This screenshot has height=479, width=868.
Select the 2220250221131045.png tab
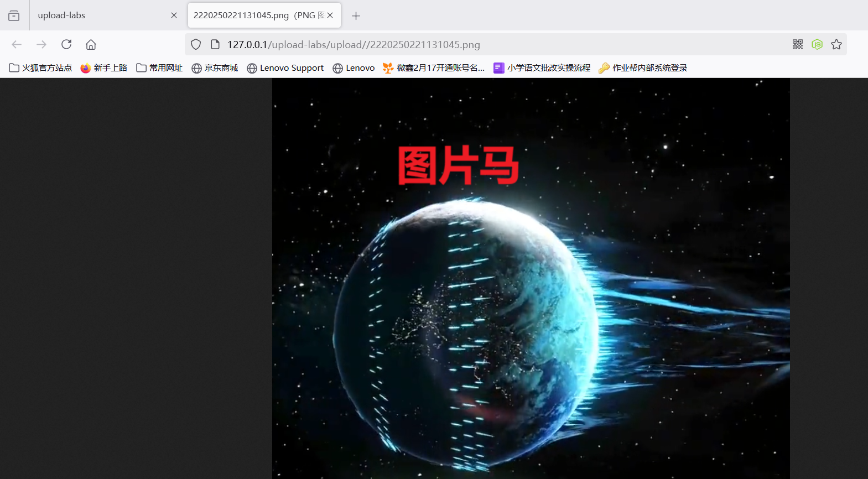point(264,15)
